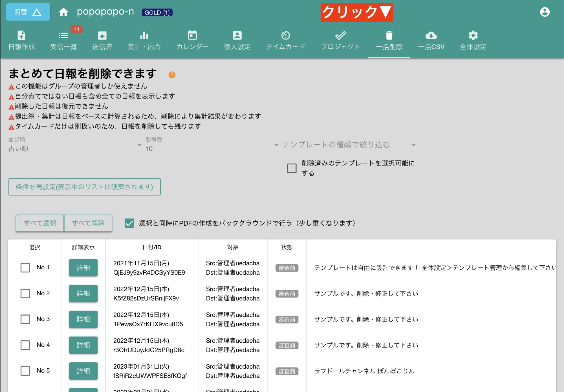Disable background PDF creation checkbox

(x=129, y=223)
